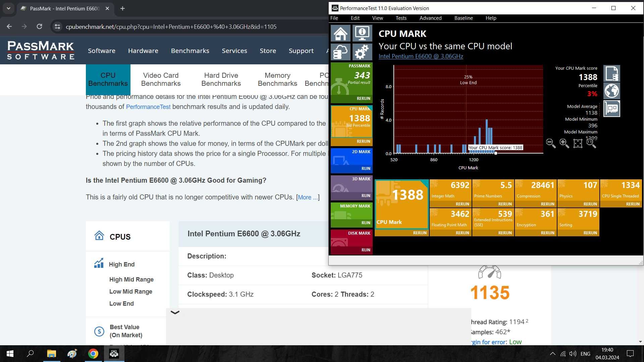
Task: Click the CPUS home icon in sidebar
Action: (x=99, y=236)
